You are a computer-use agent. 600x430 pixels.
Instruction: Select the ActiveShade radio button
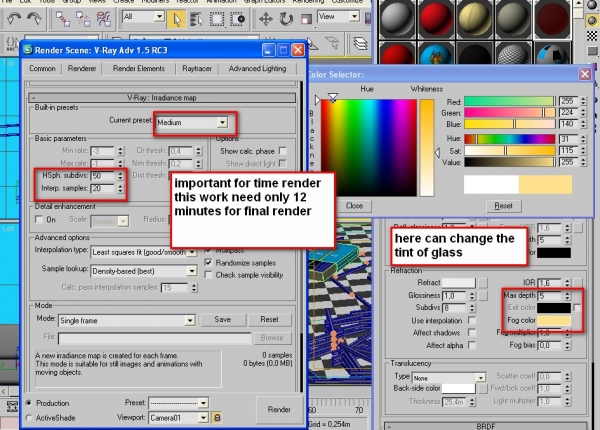[29, 418]
